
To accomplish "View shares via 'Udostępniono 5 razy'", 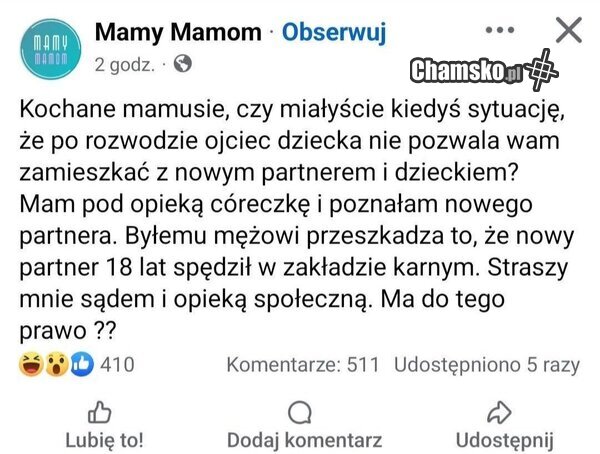I will click(487, 365).
